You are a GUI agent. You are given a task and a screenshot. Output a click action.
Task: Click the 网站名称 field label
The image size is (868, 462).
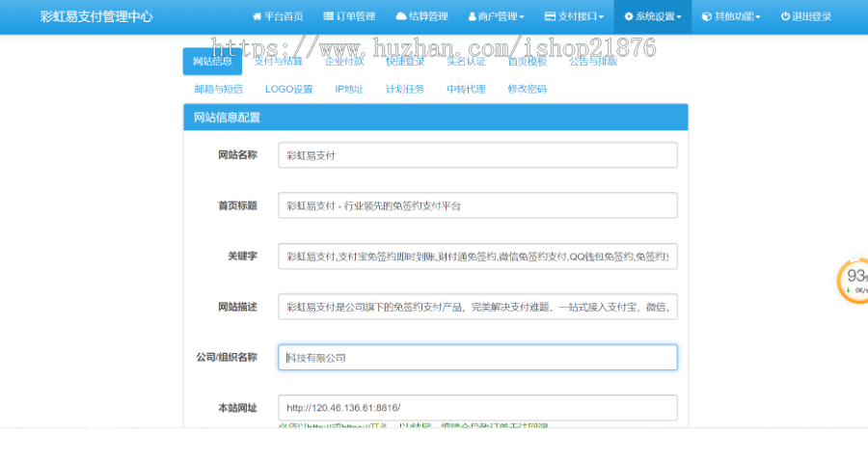click(237, 155)
